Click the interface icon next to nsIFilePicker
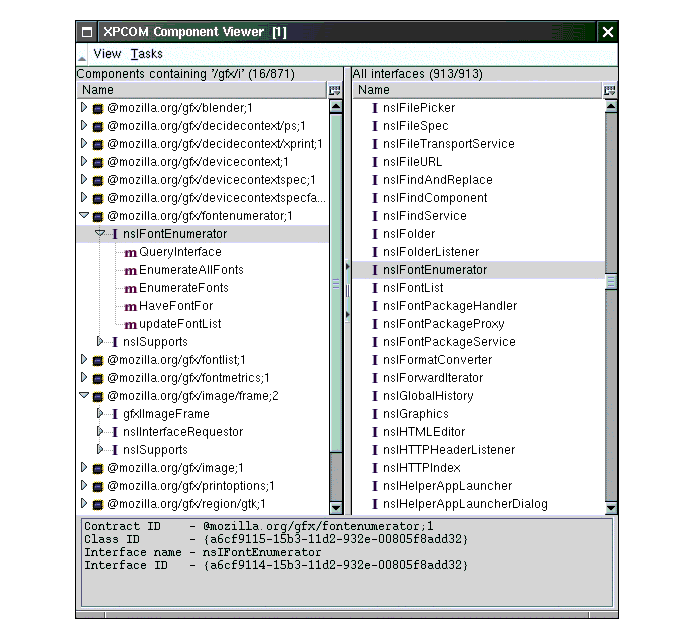 point(374,108)
